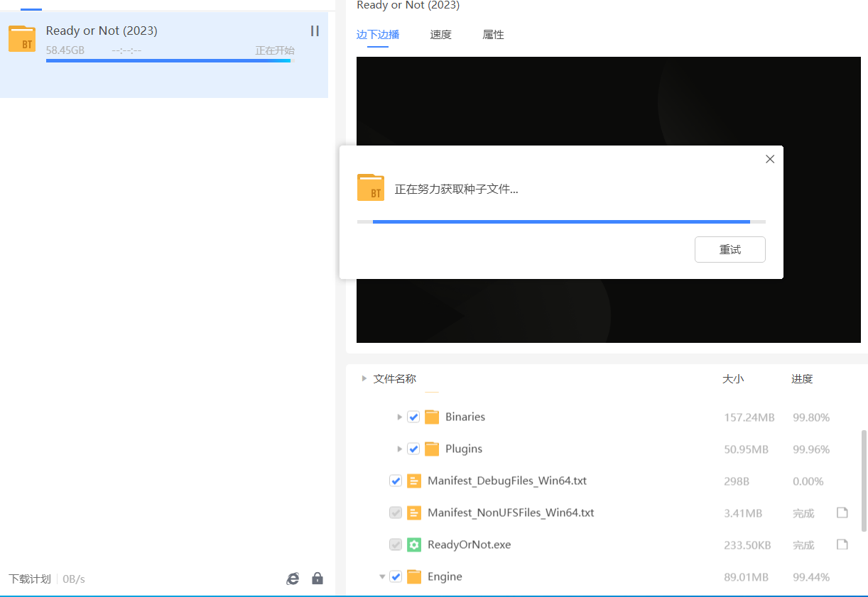Collapse the Engine folder
The height and width of the screenshot is (597, 868).
click(x=382, y=576)
